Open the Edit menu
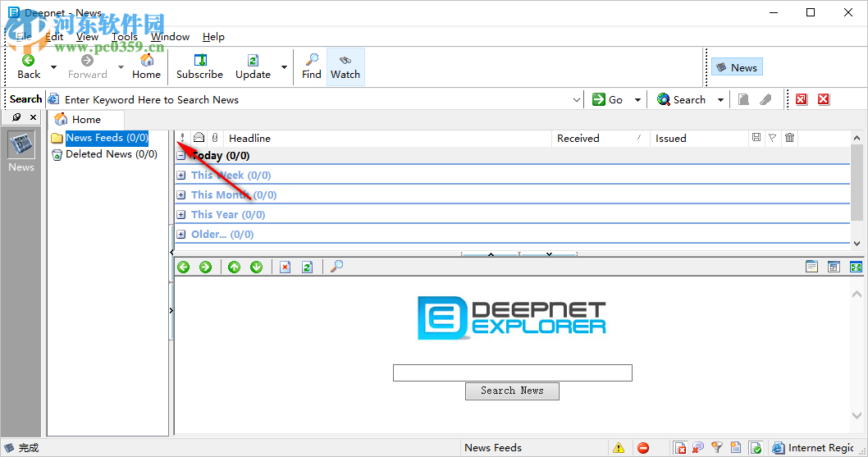This screenshot has width=868, height=457. (54, 37)
